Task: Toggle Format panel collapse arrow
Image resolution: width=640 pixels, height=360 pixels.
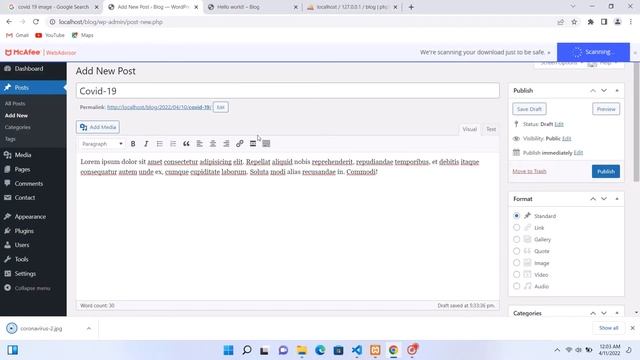Action: 617,199
